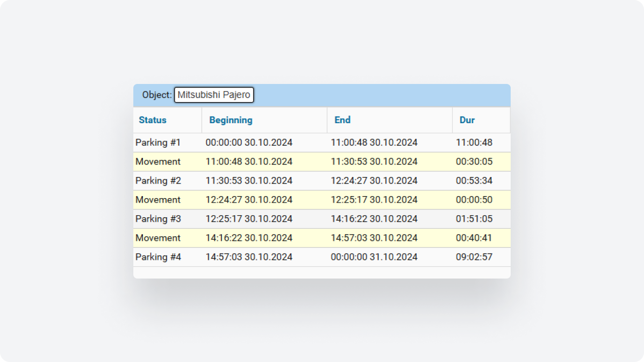Click the 00:30:05 duration value

[474, 162]
